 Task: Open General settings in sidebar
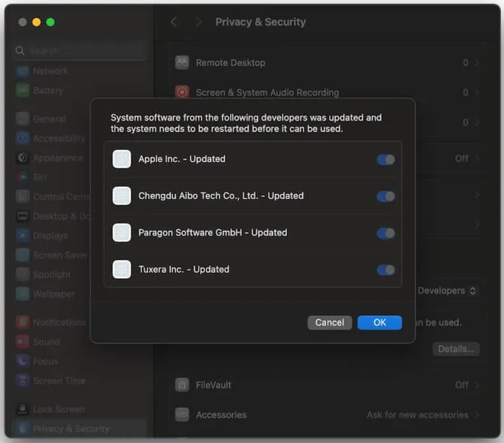[41, 119]
